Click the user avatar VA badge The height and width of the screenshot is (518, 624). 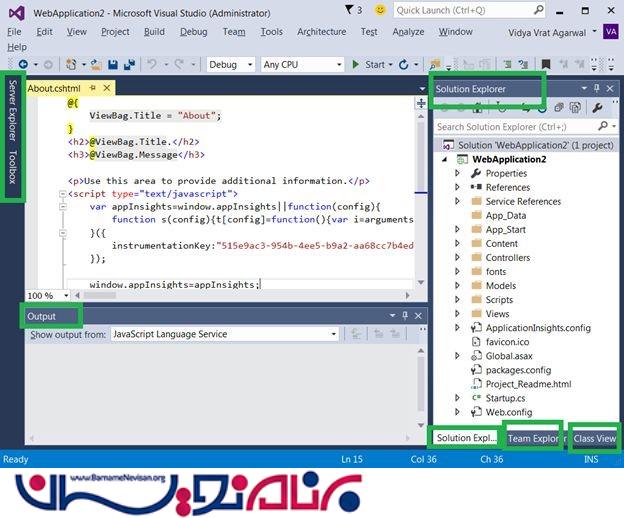pos(611,31)
